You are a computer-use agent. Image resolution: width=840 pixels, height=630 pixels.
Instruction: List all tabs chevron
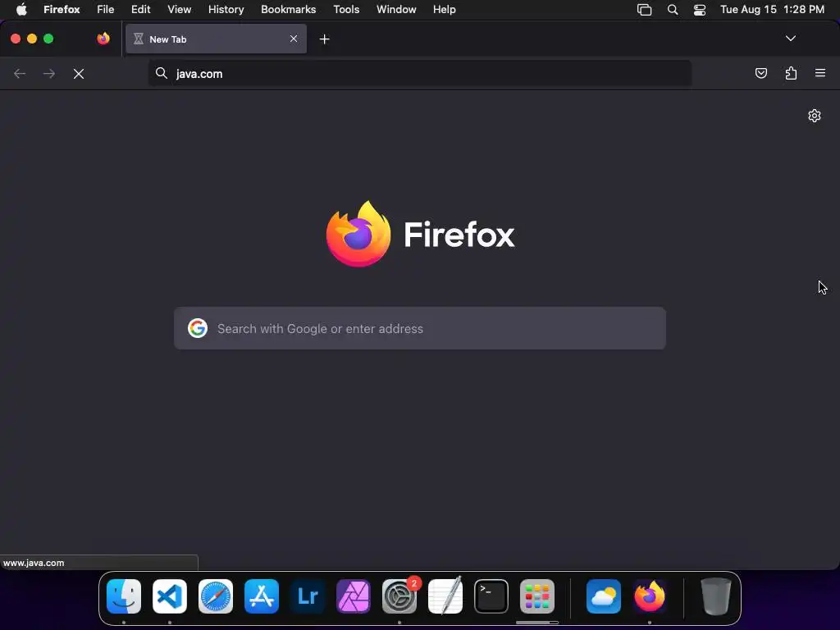tap(790, 39)
